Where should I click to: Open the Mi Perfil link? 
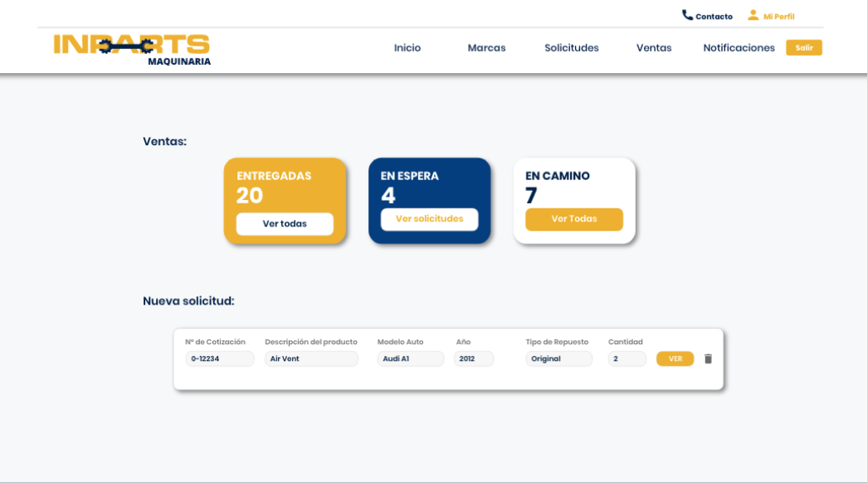(778, 17)
